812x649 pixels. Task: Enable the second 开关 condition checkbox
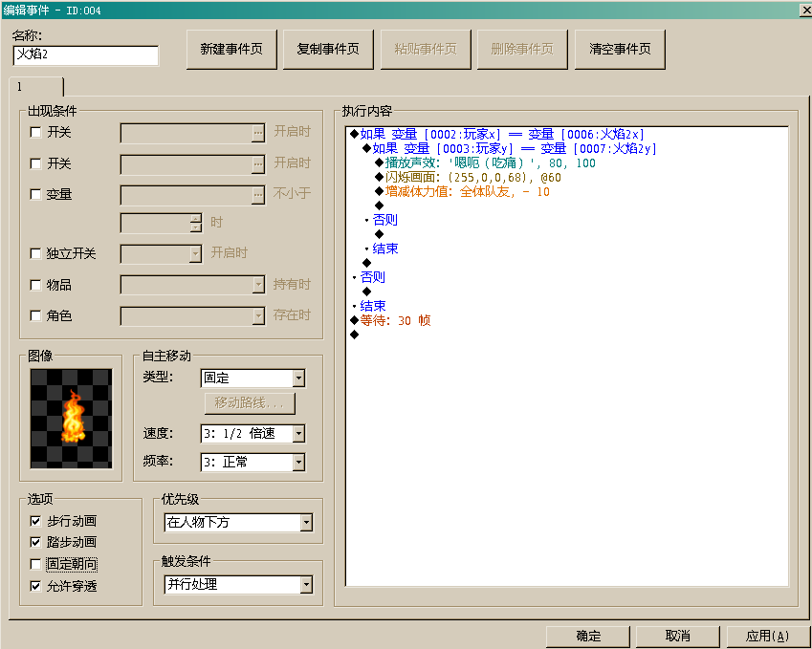pos(35,163)
